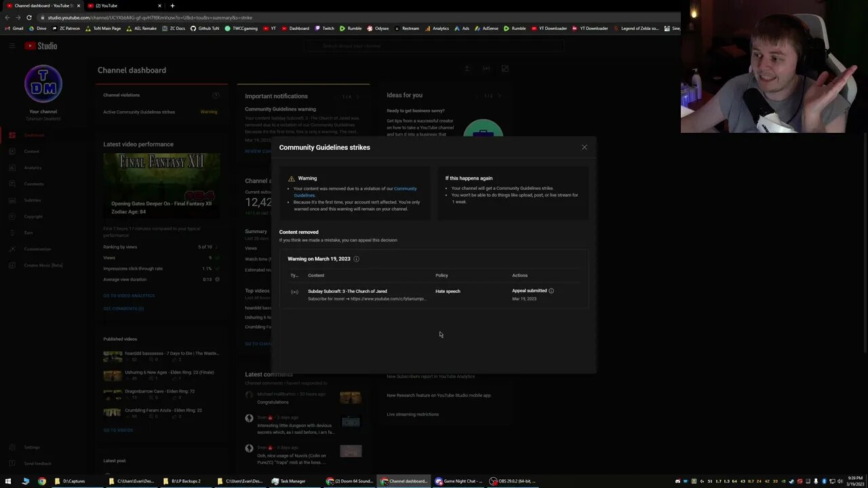Open the Gmail bookmark
868x488 pixels.
[x=14, y=28]
